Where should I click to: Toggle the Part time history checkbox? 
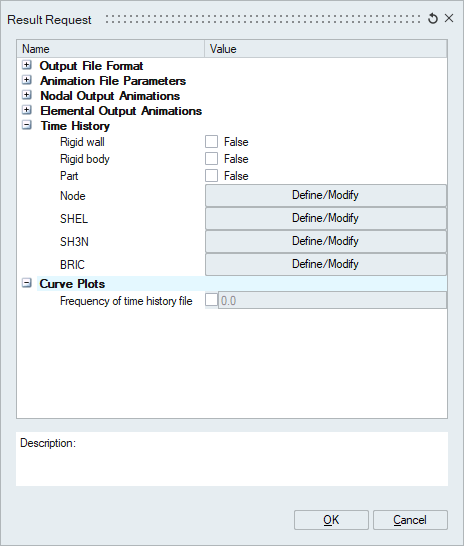[x=211, y=176]
